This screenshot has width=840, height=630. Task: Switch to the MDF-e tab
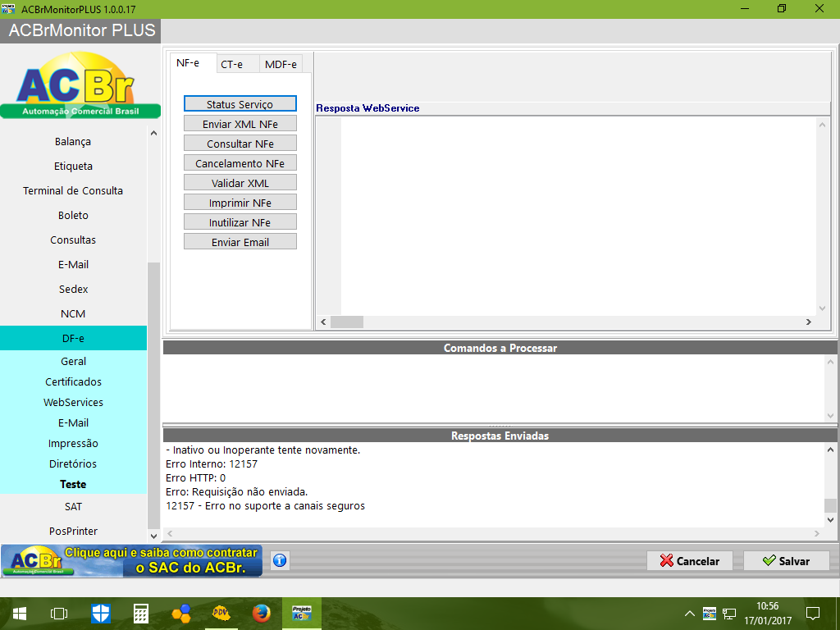click(281, 64)
